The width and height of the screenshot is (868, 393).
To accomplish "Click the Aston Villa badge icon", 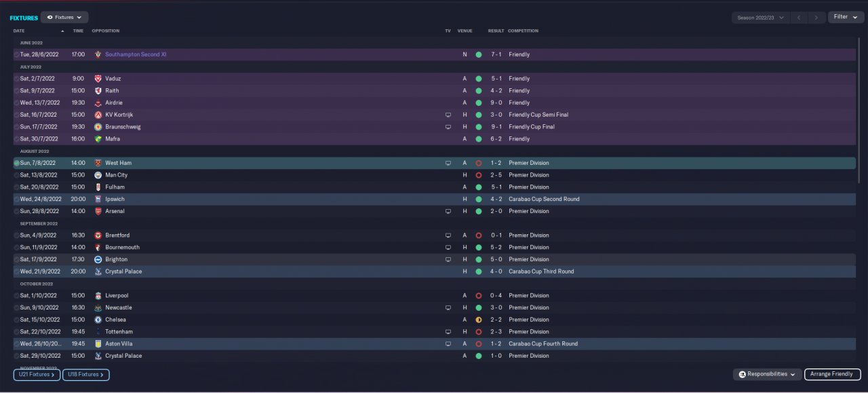I will [x=98, y=344].
